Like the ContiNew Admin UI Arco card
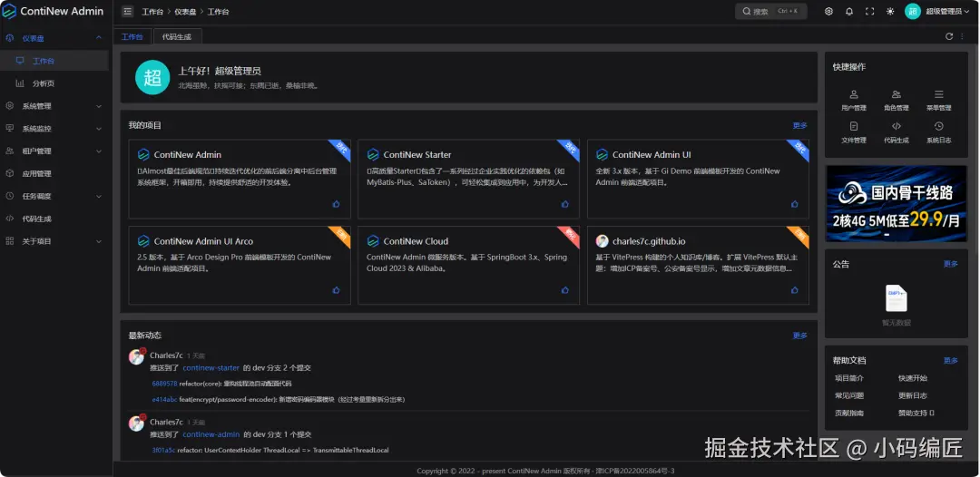 pos(337,289)
